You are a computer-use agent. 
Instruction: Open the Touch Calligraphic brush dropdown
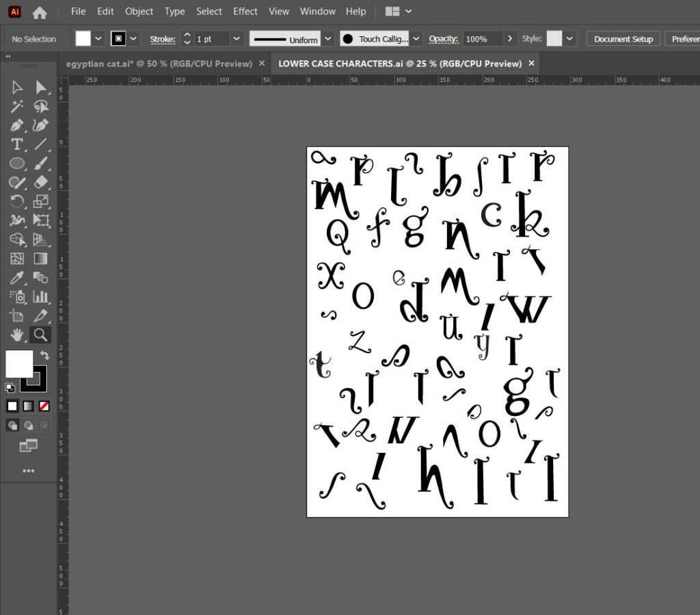click(x=416, y=39)
